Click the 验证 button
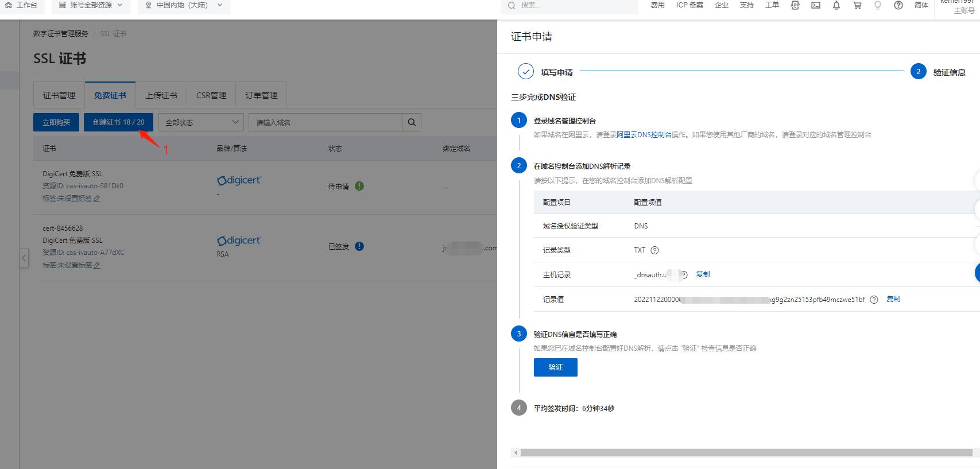 pyautogui.click(x=556, y=367)
